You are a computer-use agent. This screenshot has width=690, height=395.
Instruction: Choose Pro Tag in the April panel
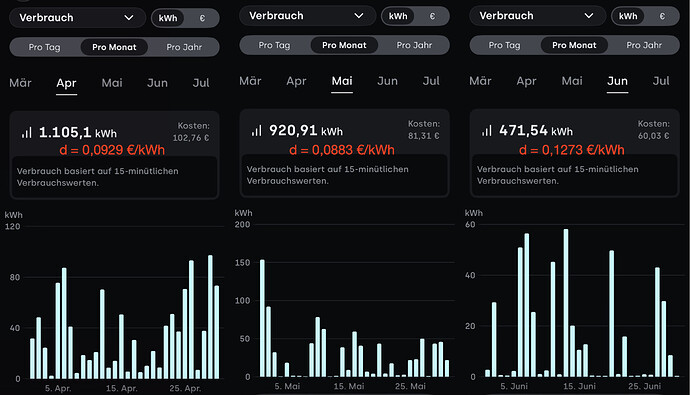point(44,47)
